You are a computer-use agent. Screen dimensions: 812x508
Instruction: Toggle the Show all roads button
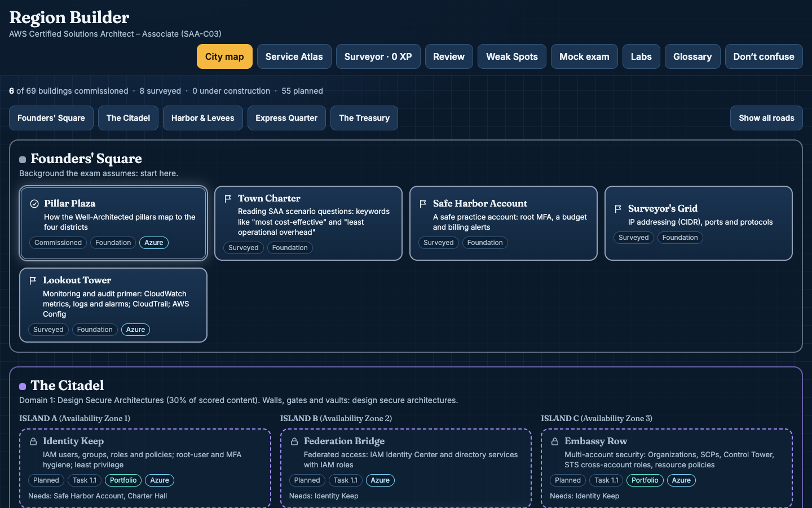pos(766,118)
